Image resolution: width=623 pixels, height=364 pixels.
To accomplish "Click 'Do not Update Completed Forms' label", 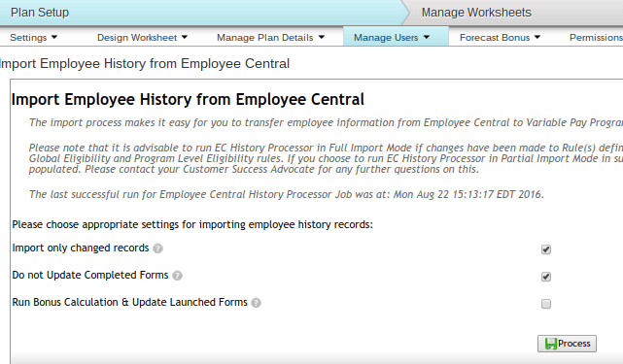I will pos(90,275).
